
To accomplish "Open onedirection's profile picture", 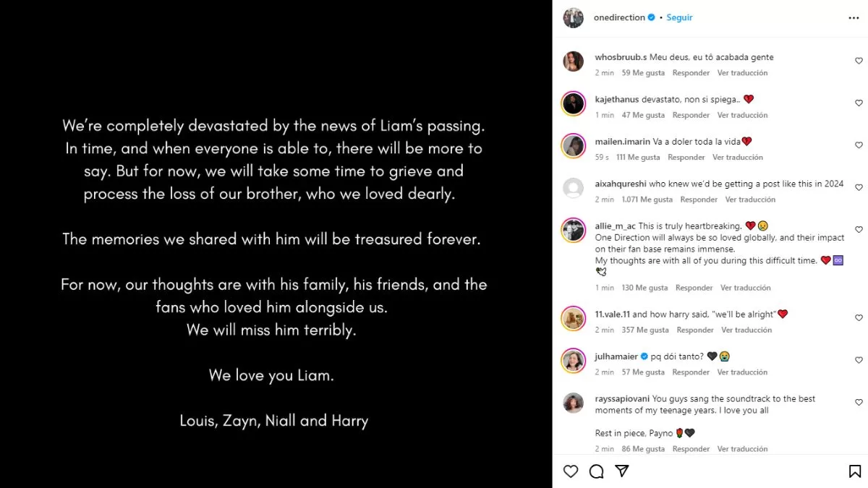I will (574, 18).
